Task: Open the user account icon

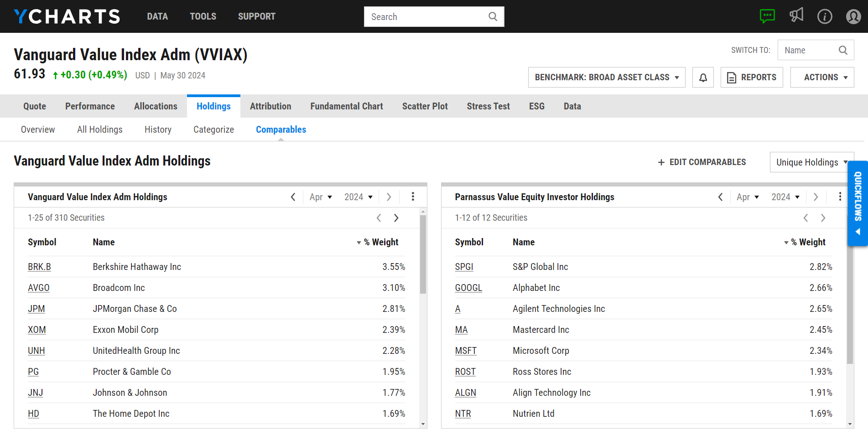Action: click(x=853, y=16)
